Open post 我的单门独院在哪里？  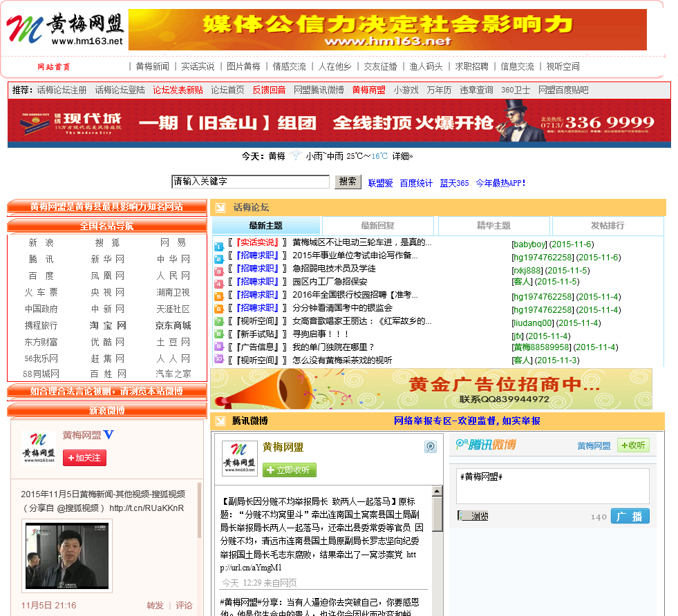coord(333,347)
